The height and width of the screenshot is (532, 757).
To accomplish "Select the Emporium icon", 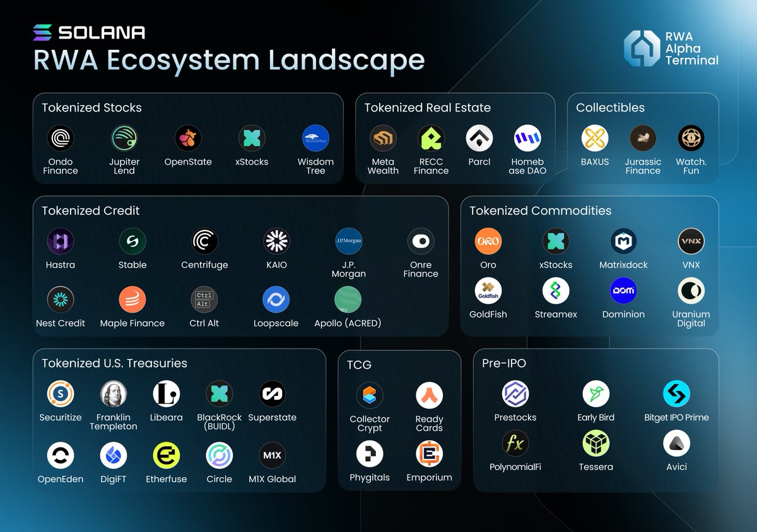I will coord(430,454).
